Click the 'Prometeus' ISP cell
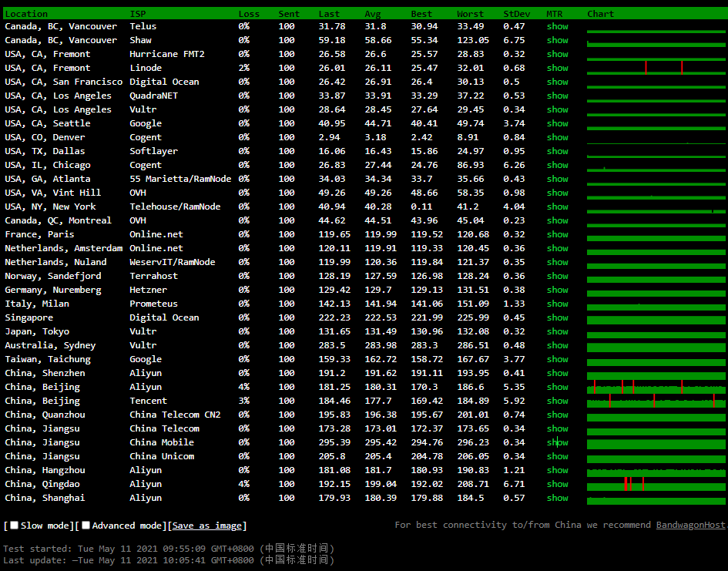The height and width of the screenshot is (571, 728). [153, 304]
